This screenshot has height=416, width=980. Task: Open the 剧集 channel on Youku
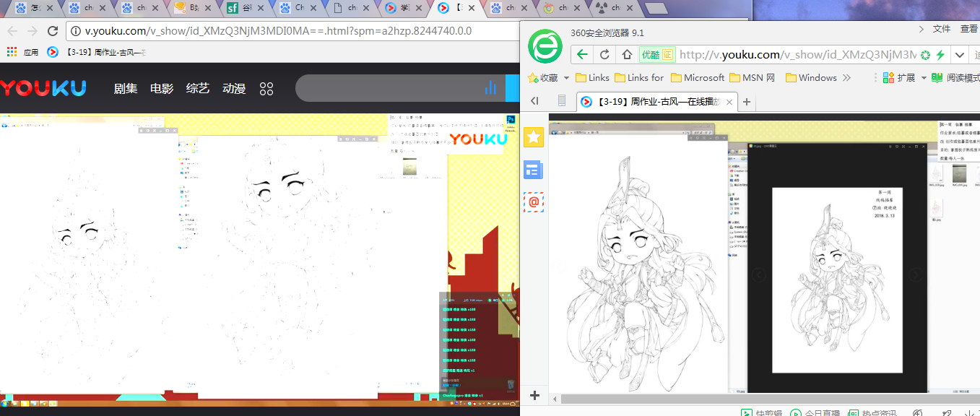click(126, 89)
